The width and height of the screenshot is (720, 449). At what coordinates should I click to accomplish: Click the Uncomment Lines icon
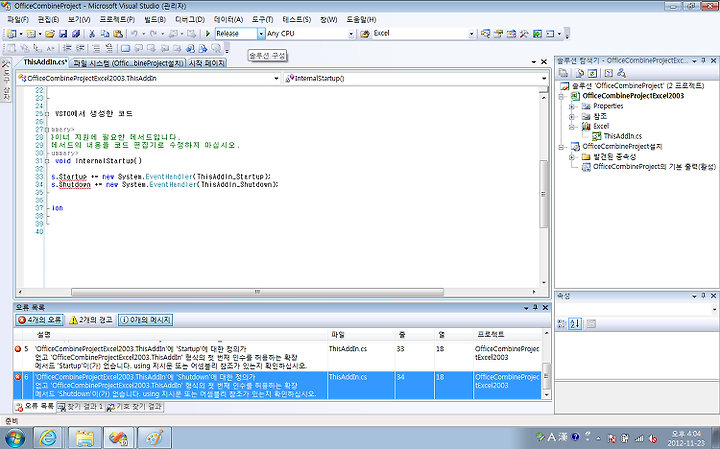tap(109, 48)
